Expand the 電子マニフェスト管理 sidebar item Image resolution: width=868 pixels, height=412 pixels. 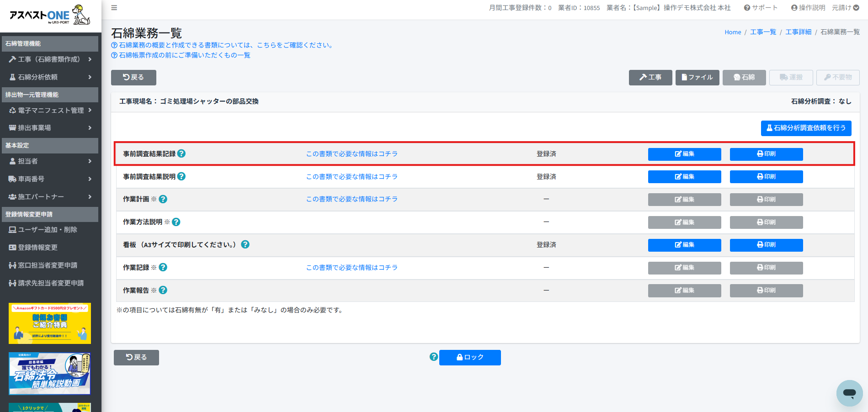pos(50,111)
